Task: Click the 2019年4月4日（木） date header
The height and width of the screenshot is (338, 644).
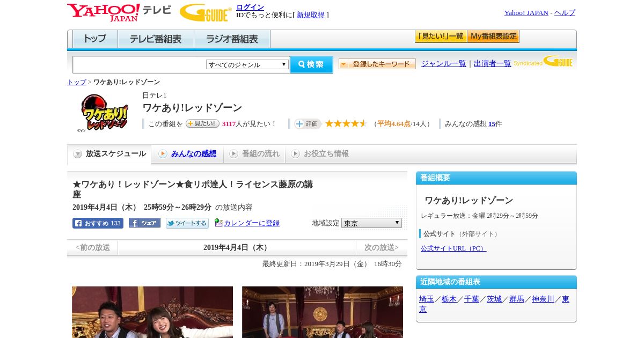Action: [237, 248]
